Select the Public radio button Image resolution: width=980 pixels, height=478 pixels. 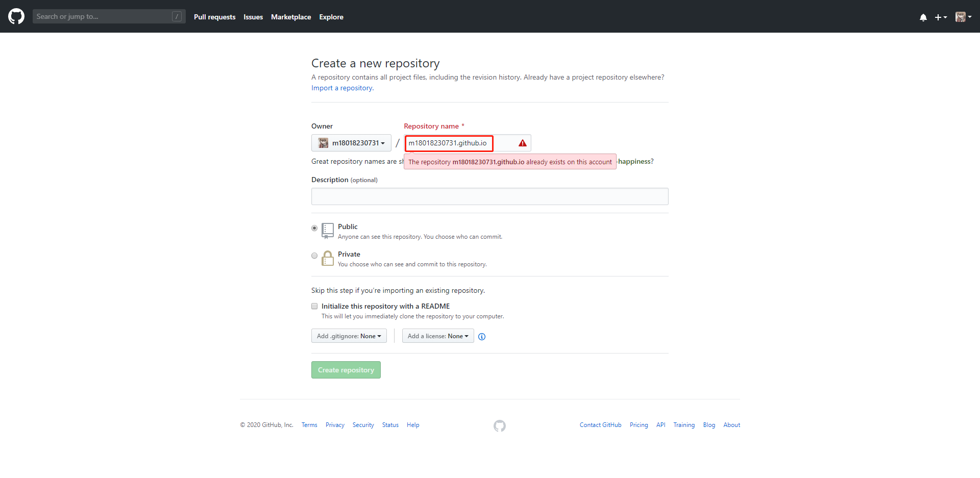click(314, 228)
